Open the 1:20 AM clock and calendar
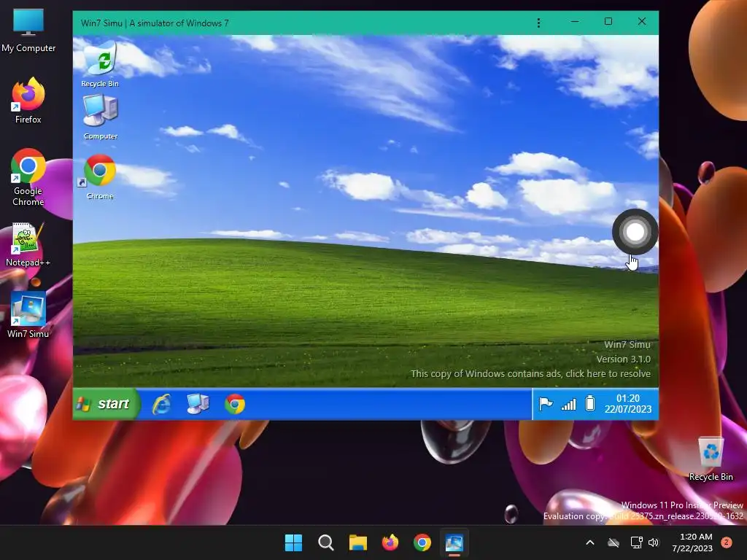The image size is (747, 560). coord(692,542)
